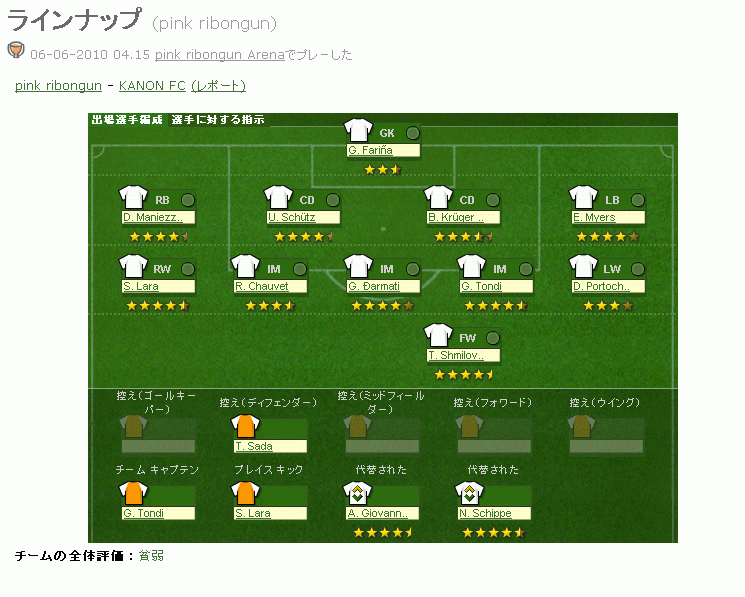
Task: Click the team captain's orange jersey icon
Action: (133, 492)
